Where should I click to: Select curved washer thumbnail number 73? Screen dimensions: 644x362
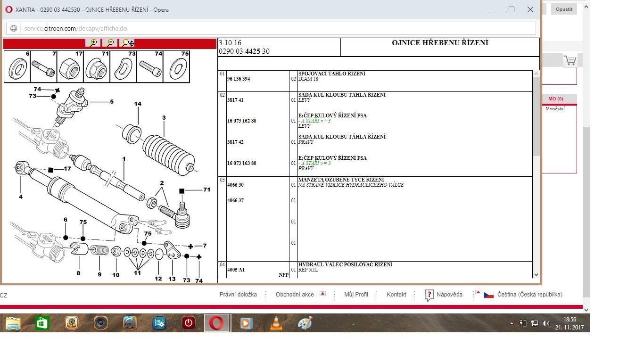point(124,66)
